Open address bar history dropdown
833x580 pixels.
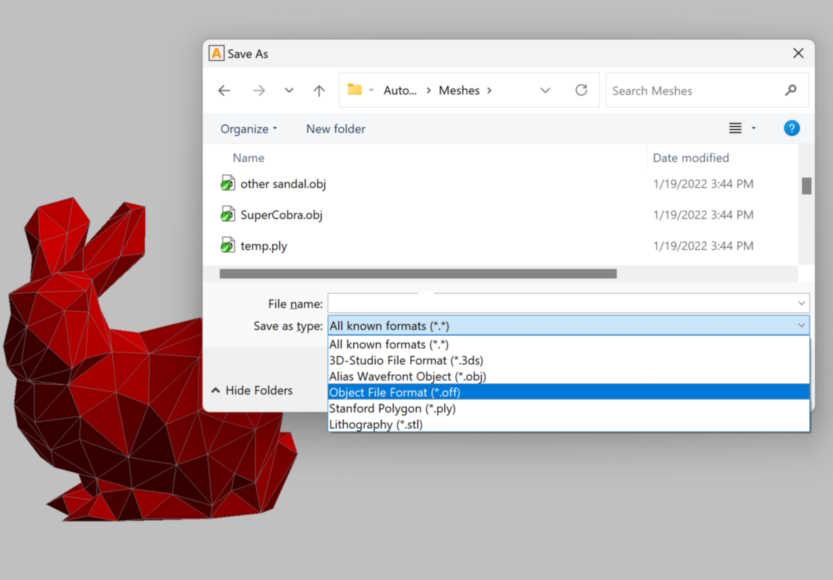click(545, 91)
